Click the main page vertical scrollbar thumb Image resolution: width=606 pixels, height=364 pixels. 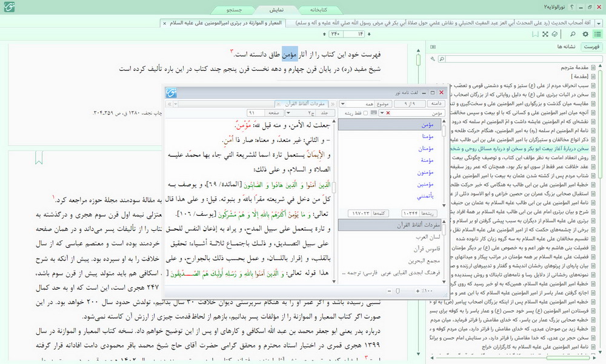pyautogui.click(x=418, y=60)
